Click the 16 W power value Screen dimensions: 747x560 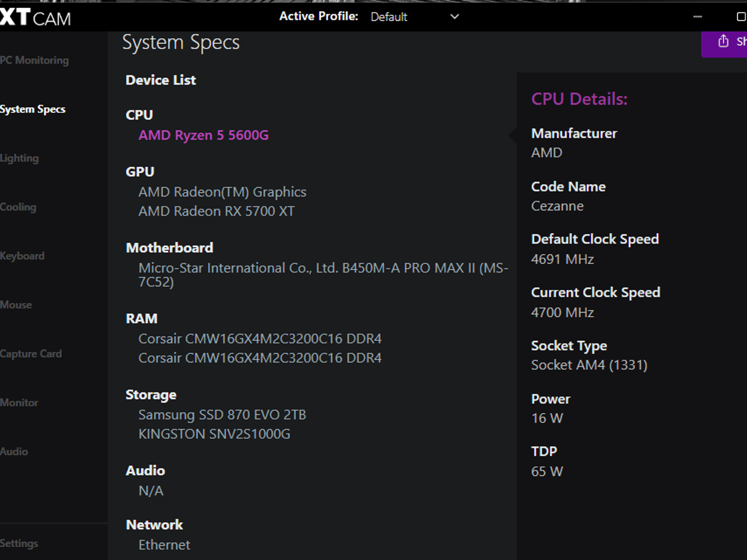[547, 418]
